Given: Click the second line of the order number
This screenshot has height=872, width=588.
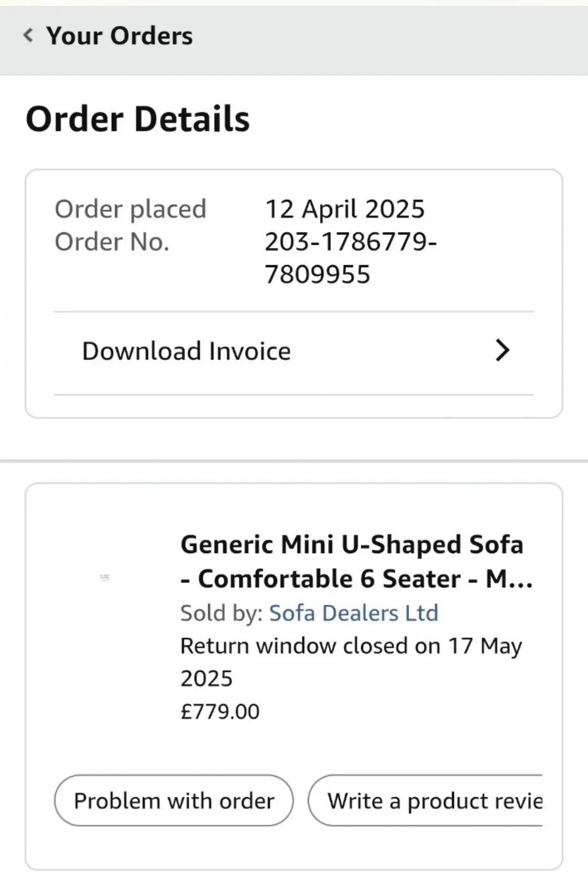Looking at the screenshot, I should click(x=317, y=274).
